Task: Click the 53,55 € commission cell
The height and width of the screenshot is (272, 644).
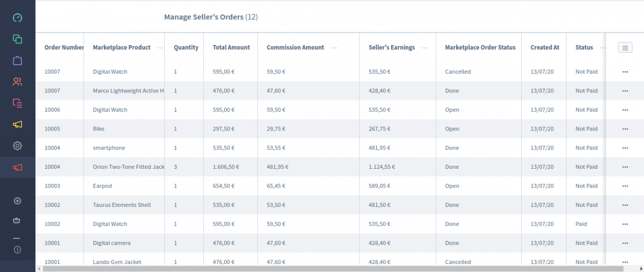Action: click(x=276, y=148)
